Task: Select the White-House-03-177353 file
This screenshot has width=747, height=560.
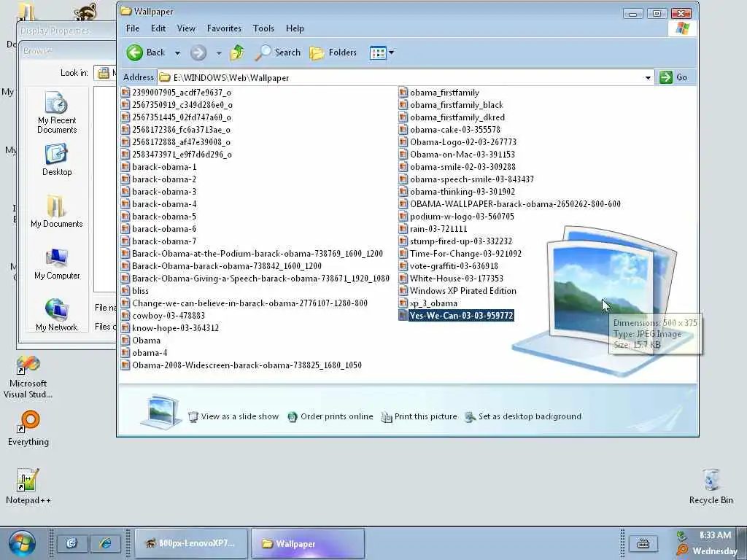Action: [x=451, y=278]
